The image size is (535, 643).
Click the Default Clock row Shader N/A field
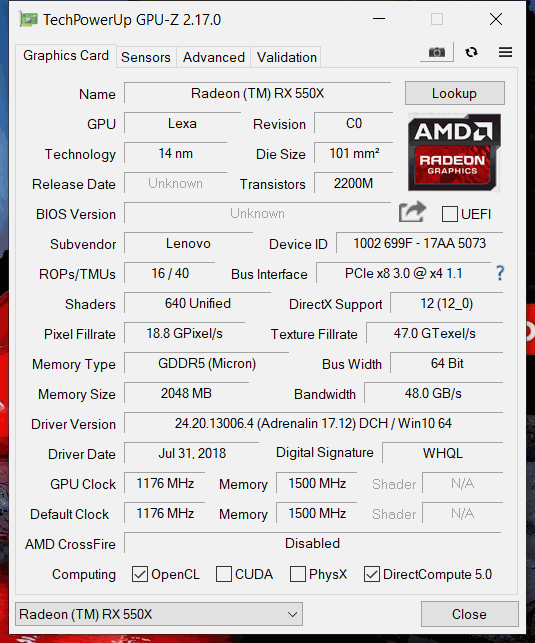click(x=463, y=513)
